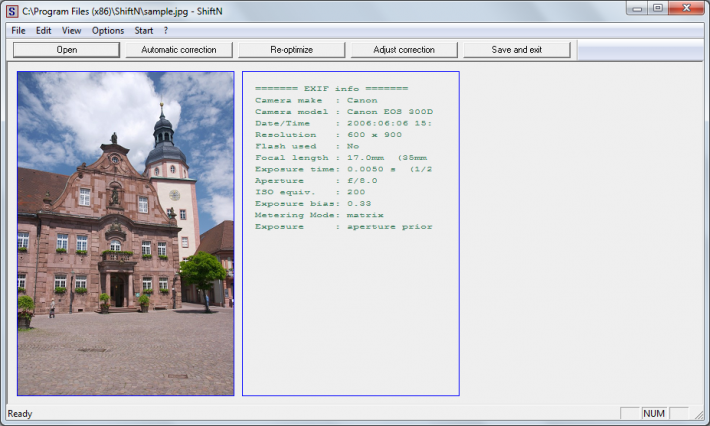
Task: Click the Exposure aperture prior line
Action: (x=344, y=227)
